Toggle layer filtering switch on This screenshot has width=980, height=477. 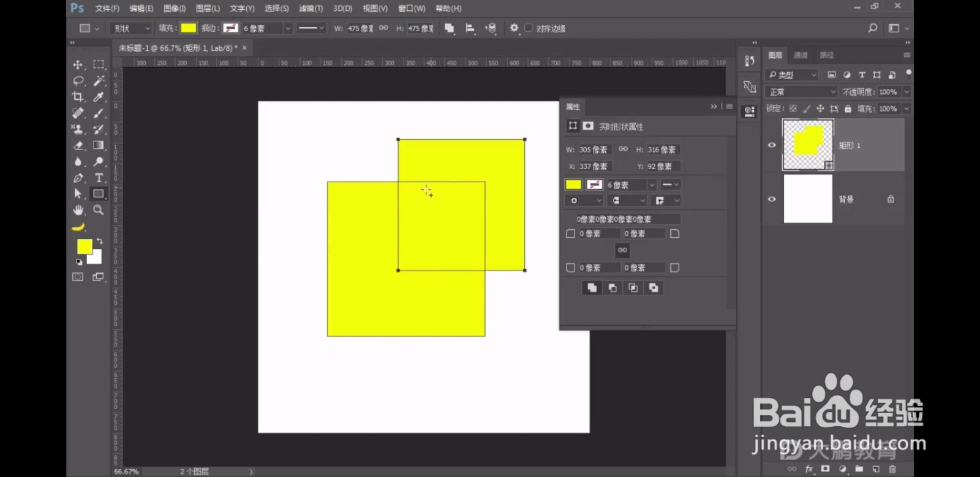pyautogui.click(x=908, y=74)
